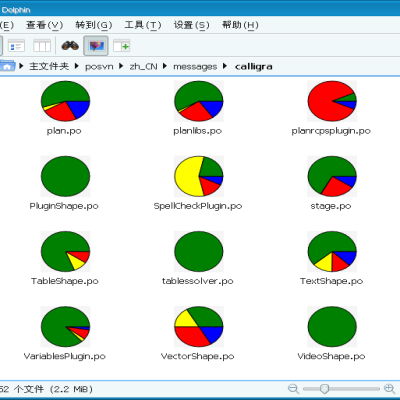This screenshot has width=400, height=400.
Task: Expand the arrow before 主文件夹
Action: pyautogui.click(x=21, y=66)
